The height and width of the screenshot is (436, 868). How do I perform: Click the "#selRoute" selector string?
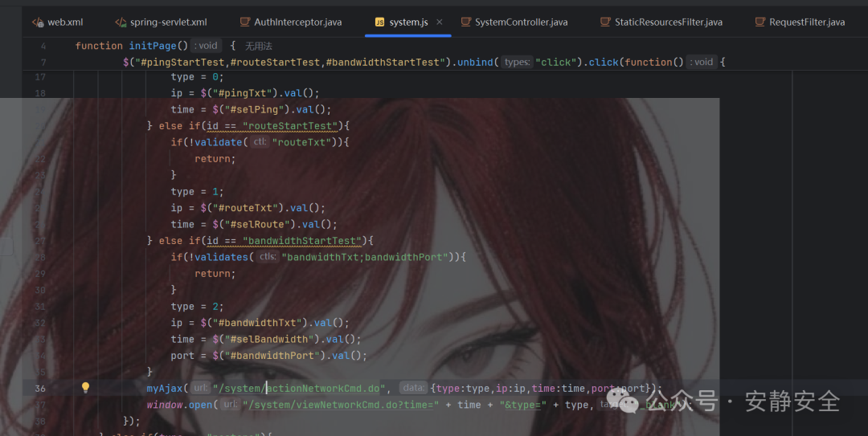pyautogui.click(x=257, y=225)
